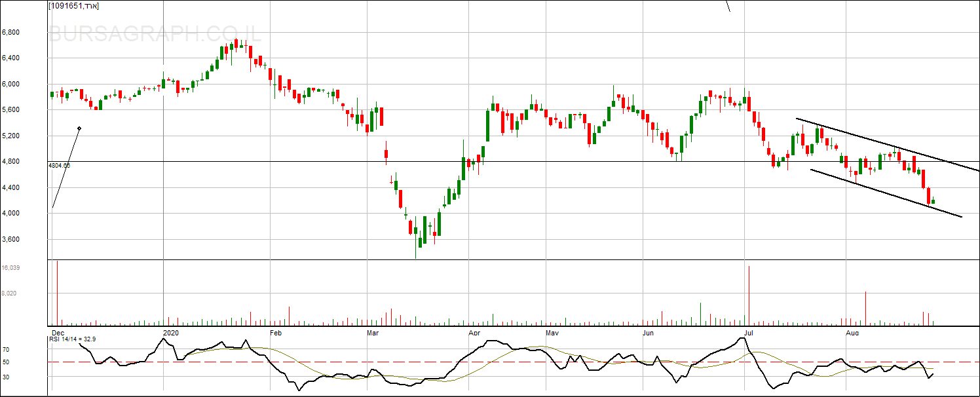This screenshot has width=980, height=397.
Task: Select the RSI 70 level label
Action: [5, 349]
